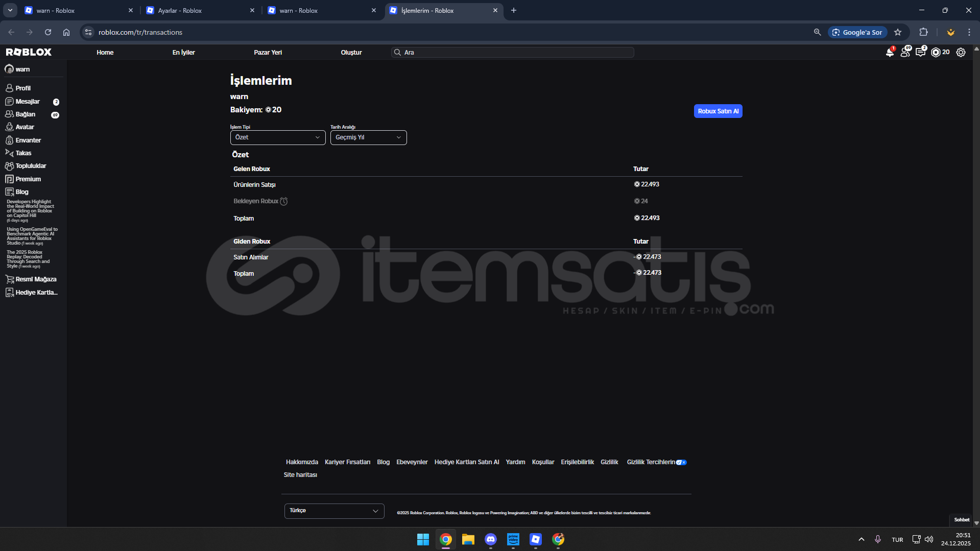980x551 pixels.
Task: Open friend requests icon in header
Action: tap(905, 53)
